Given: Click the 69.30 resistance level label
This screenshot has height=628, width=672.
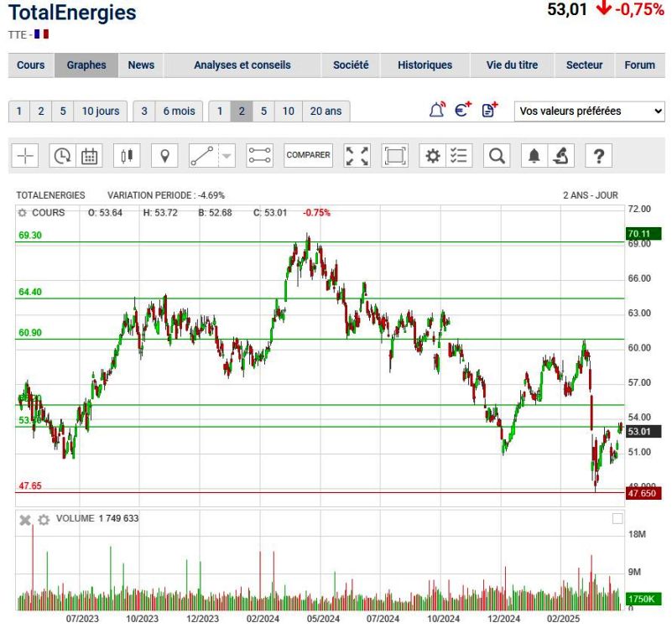Looking at the screenshot, I should click(x=30, y=235).
